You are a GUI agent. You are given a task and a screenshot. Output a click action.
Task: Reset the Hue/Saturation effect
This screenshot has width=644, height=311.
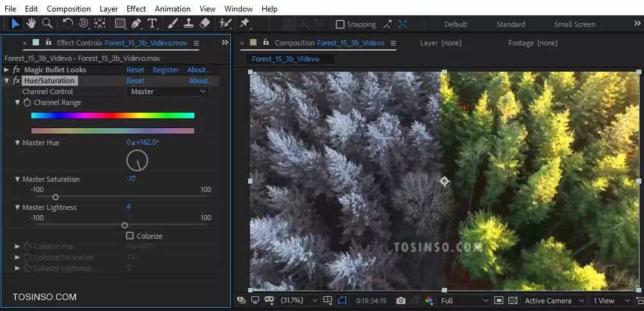pos(135,81)
